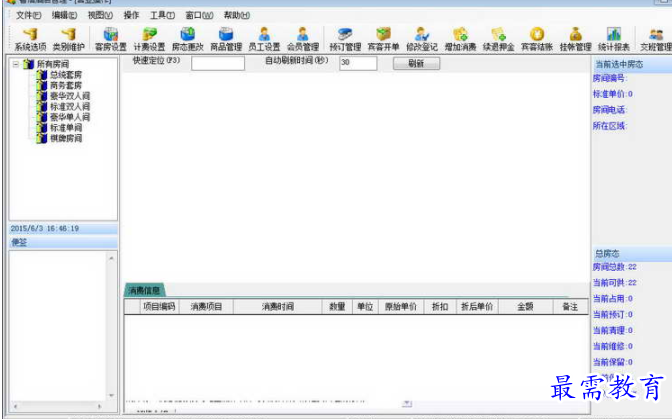
Task: Click the 消费时间 column header
Action: pos(278,307)
